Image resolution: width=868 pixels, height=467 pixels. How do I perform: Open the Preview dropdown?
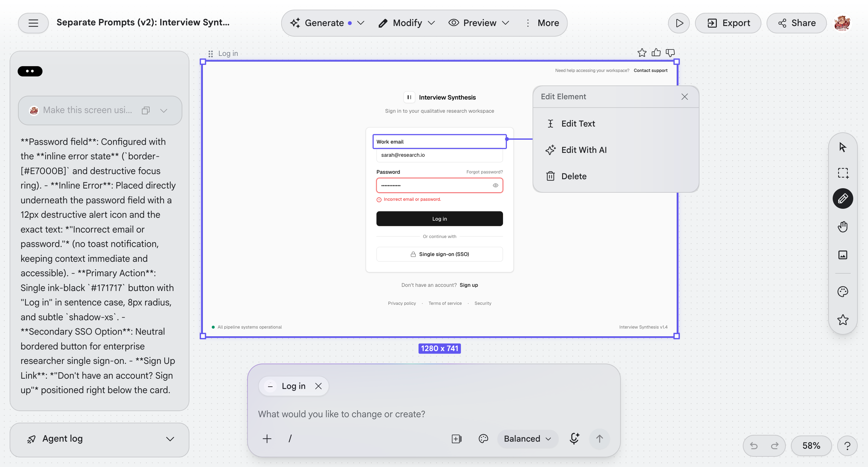click(x=479, y=23)
